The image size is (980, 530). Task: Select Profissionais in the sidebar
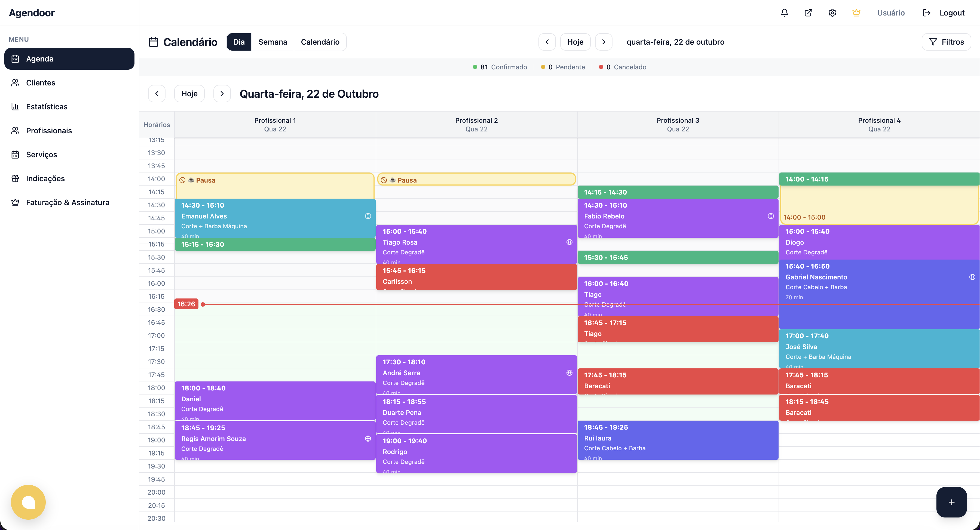coord(69,130)
